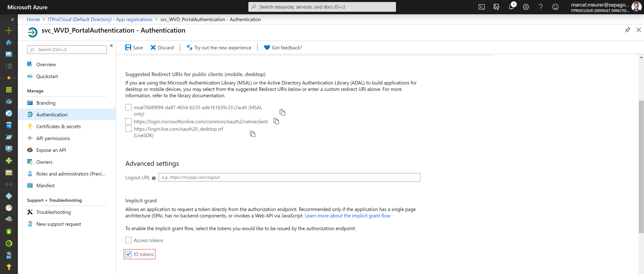Image resolution: width=644 pixels, height=274 pixels.
Task: Copy the MSAL redirect URI
Action: (x=282, y=112)
